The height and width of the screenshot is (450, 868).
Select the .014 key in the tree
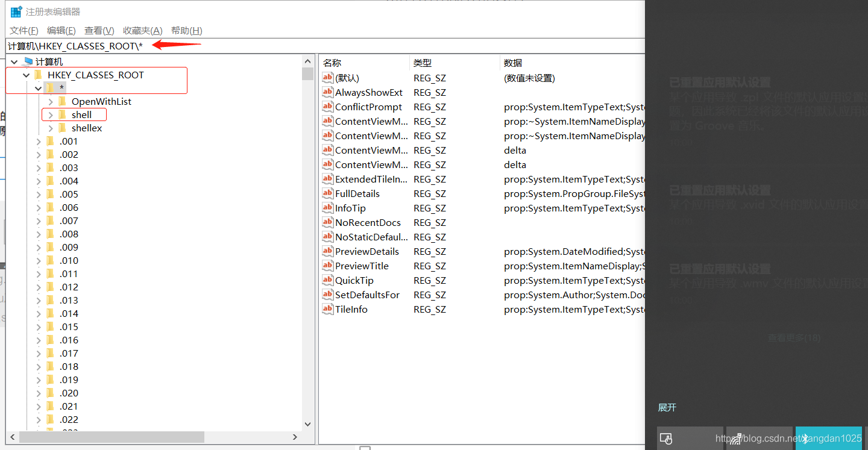pos(69,313)
